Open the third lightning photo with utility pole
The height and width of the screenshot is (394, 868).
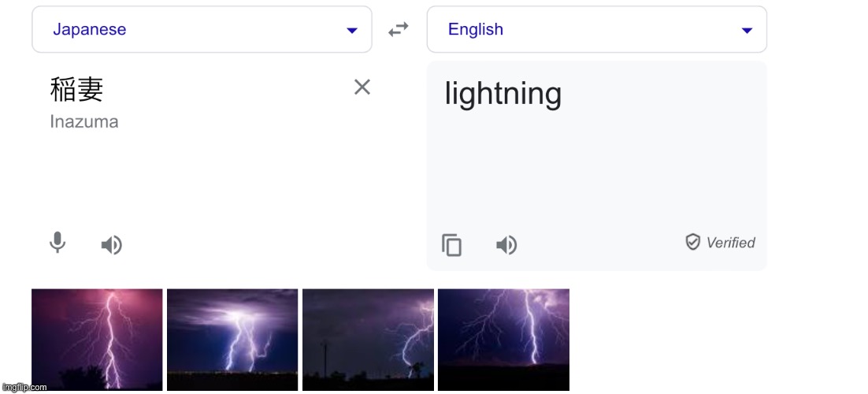(x=368, y=340)
